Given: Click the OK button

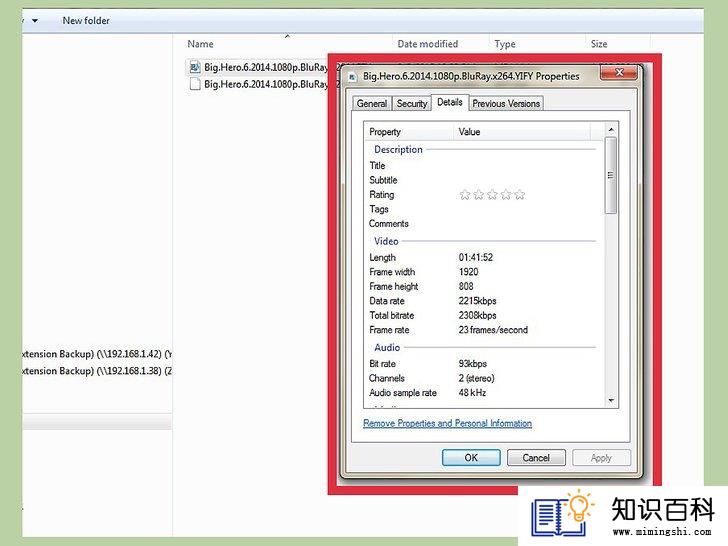Looking at the screenshot, I should (471, 458).
